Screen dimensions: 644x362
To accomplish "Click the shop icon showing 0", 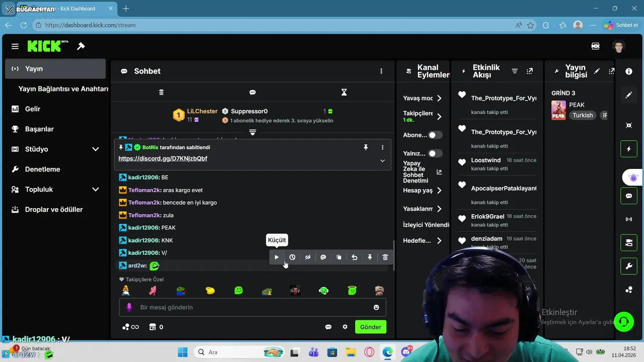I will (156, 327).
